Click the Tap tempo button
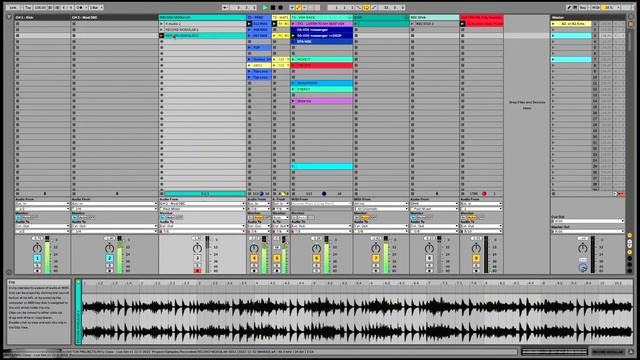The height and width of the screenshot is (360, 640). 28,7
